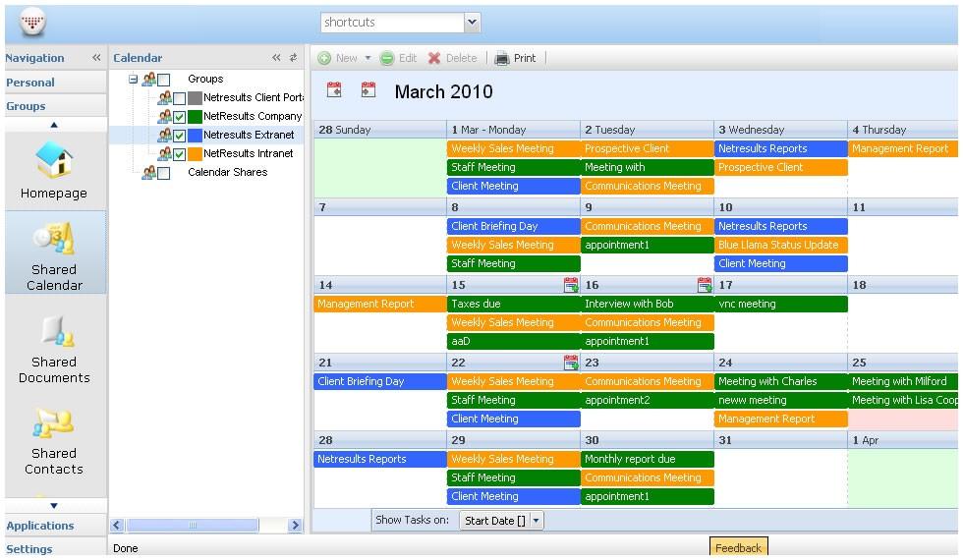Screen dimensions: 963x560
Task: Enable the Netresults Client Portal checkbox
Action: point(179,98)
